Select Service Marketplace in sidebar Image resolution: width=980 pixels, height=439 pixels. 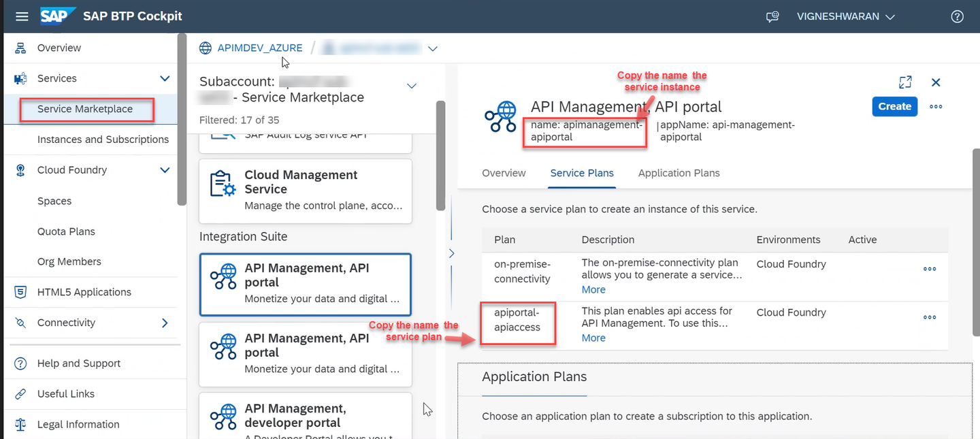tap(85, 109)
